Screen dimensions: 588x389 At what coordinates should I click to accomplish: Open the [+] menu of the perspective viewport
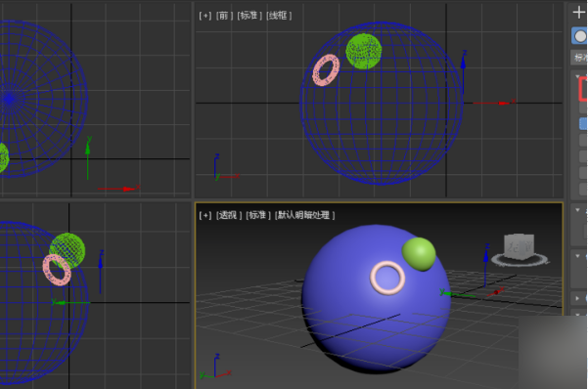pos(205,215)
